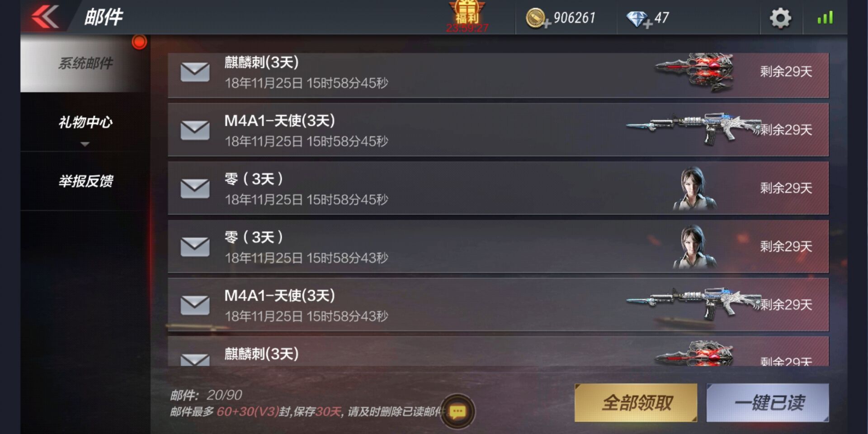Screen dimensions: 868x434
Task: Go back using the red double-arrow icon
Action: 45,17
